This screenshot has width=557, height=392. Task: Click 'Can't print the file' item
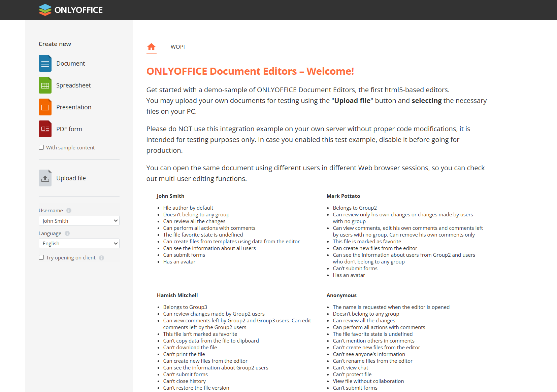[x=184, y=354]
